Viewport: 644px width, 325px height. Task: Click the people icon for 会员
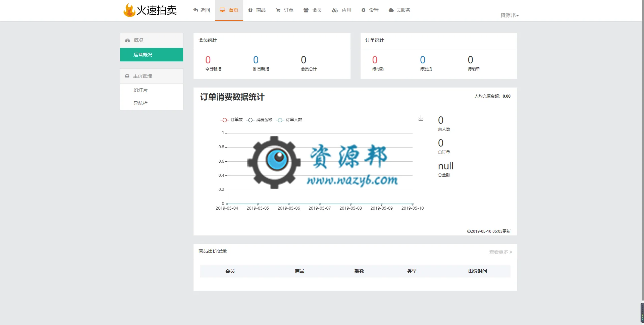[x=306, y=10]
